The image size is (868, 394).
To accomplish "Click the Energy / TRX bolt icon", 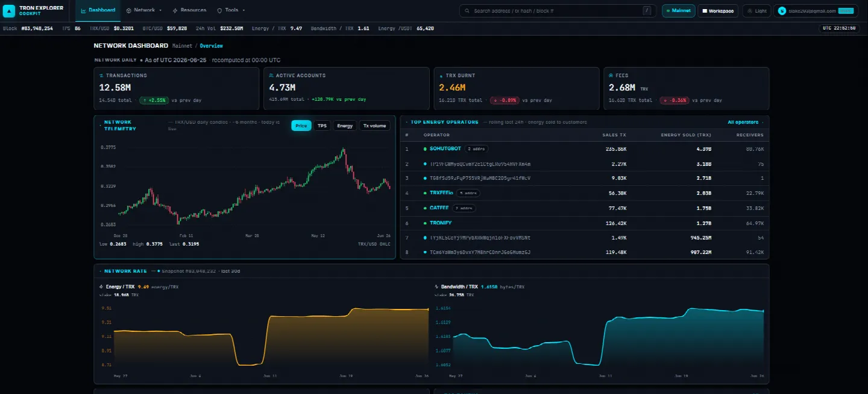I will point(101,287).
